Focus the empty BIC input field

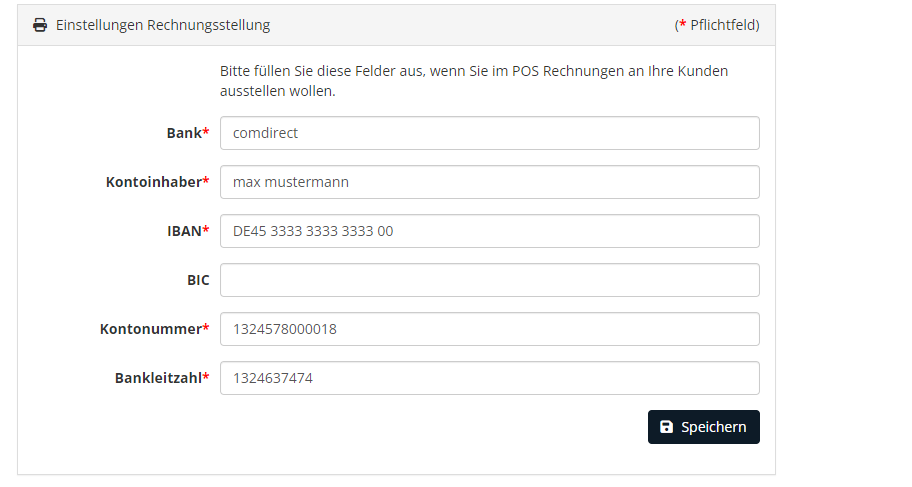click(490, 280)
